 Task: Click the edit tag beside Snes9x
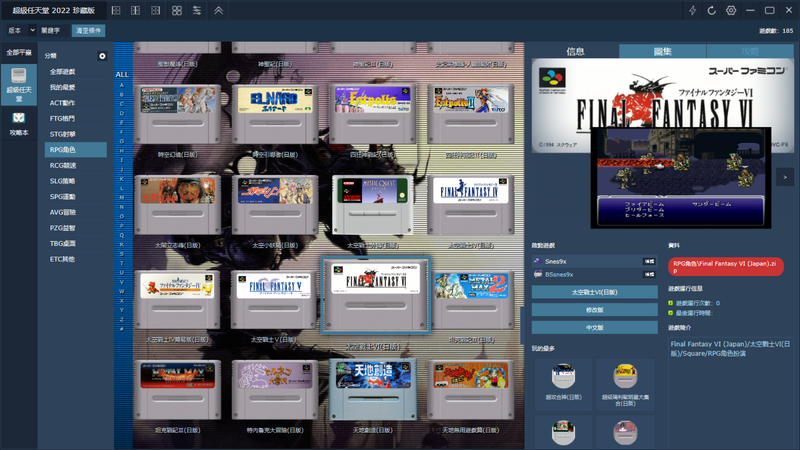(x=649, y=261)
